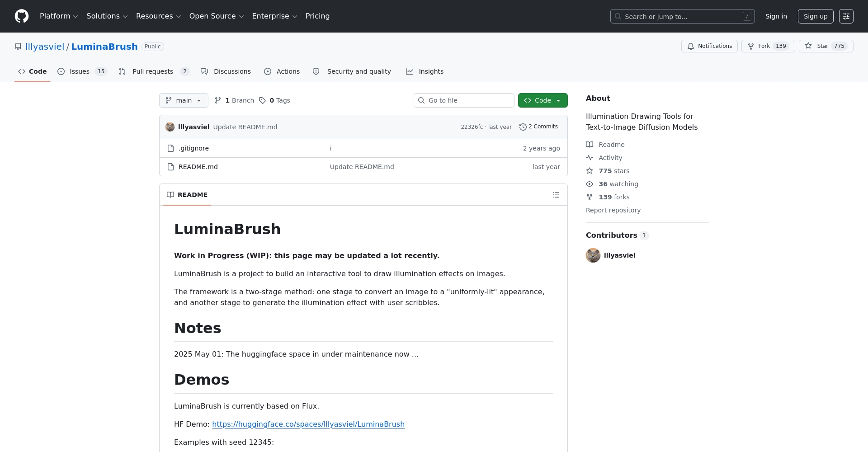Click the Illyasviel contributor avatar
This screenshot has height=452, width=868.
[593, 255]
